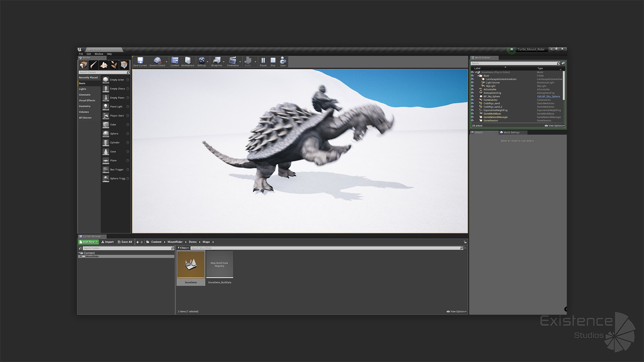Click the Point Light placement icon
This screenshot has width=644, height=362.
click(106, 107)
